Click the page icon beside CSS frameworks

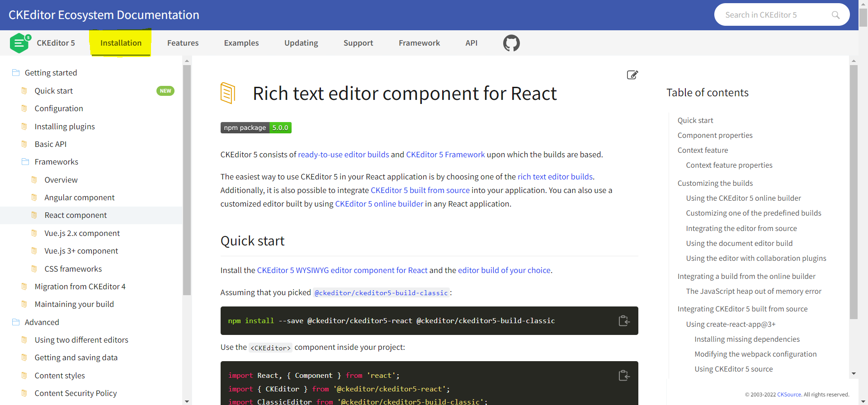[34, 268]
